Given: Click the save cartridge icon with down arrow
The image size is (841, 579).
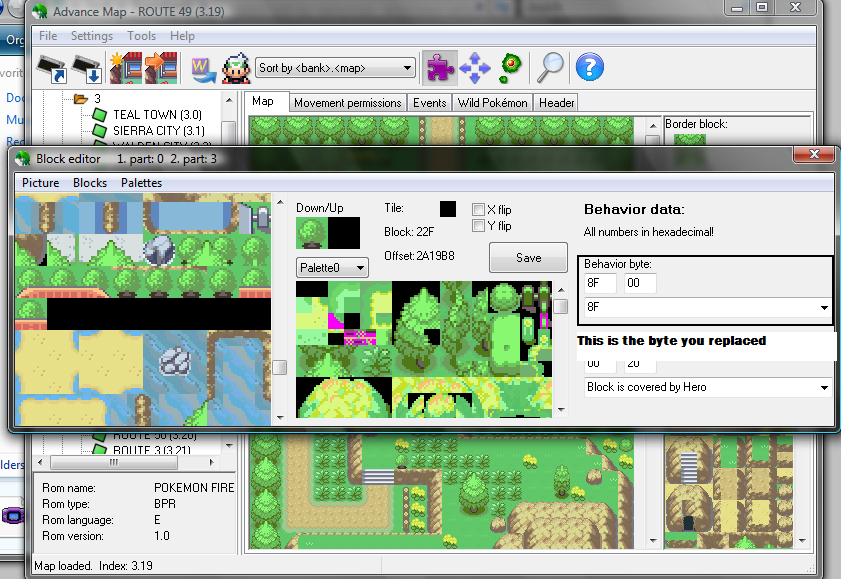Looking at the screenshot, I should pyautogui.click(x=87, y=68).
